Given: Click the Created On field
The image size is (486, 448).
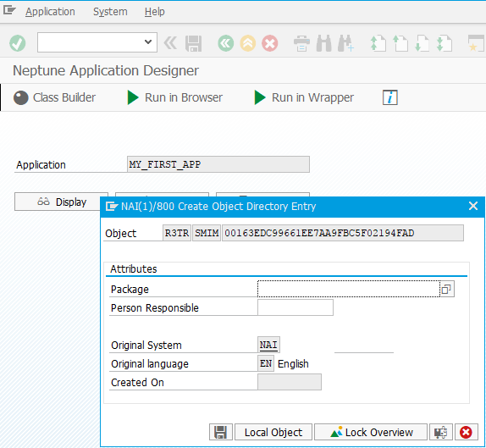Looking at the screenshot, I should (290, 382).
